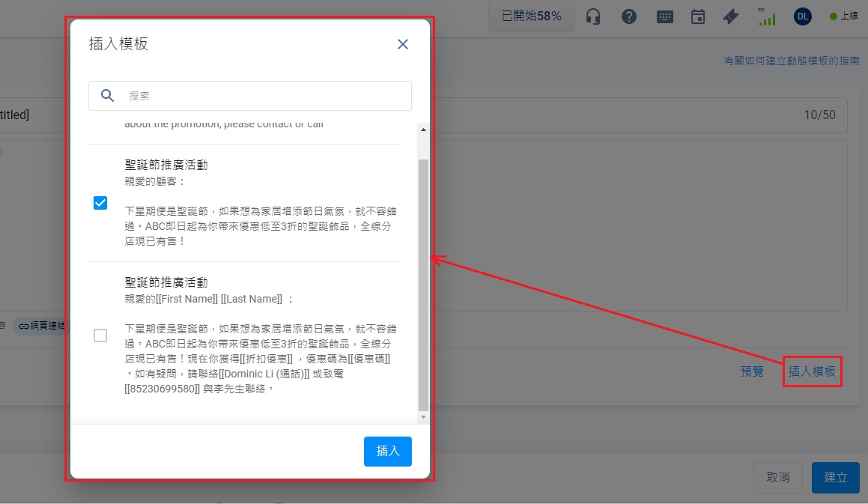This screenshot has width=868, height=504.
Task: Close the 插入模板 dialog with X
Action: [x=402, y=44]
